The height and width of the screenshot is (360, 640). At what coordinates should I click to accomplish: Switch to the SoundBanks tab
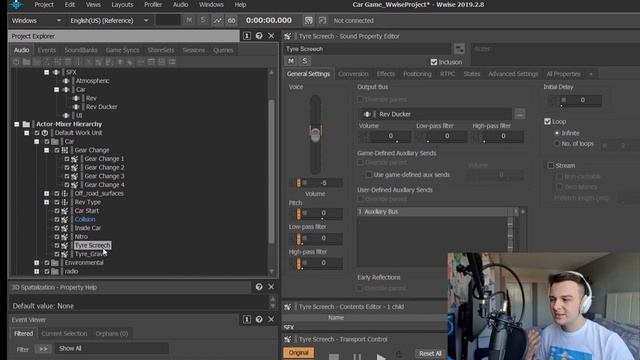click(x=81, y=50)
